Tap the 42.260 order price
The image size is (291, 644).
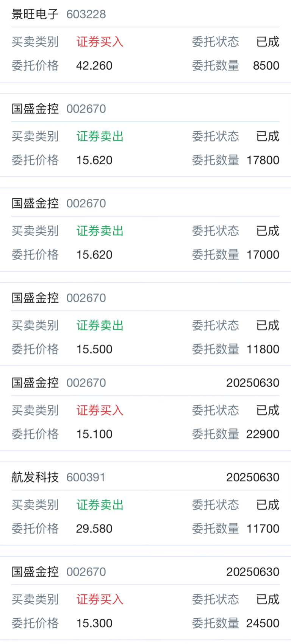pos(94,65)
